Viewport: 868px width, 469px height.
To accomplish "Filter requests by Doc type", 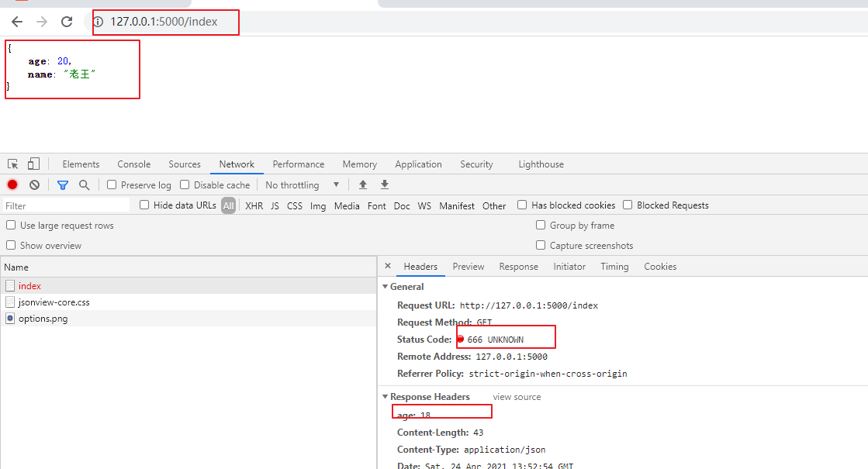I will 402,205.
